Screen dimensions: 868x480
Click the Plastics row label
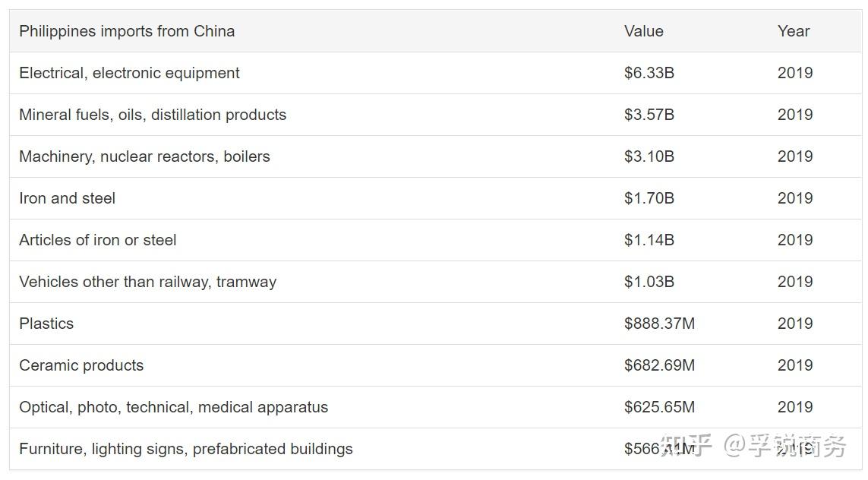click(x=46, y=324)
